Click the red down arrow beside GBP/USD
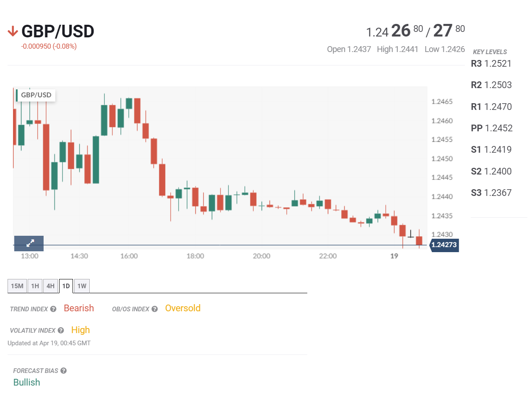 [13, 31]
